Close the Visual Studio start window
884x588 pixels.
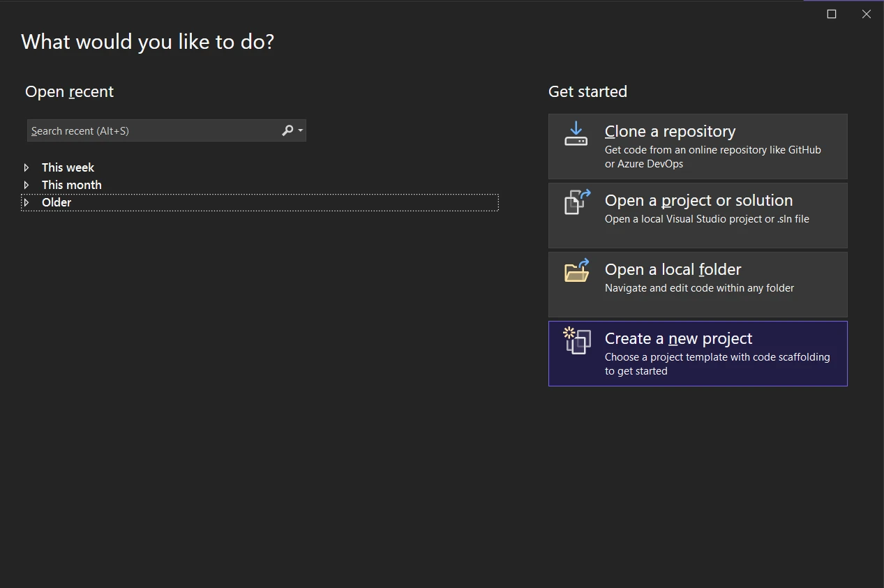click(x=867, y=14)
